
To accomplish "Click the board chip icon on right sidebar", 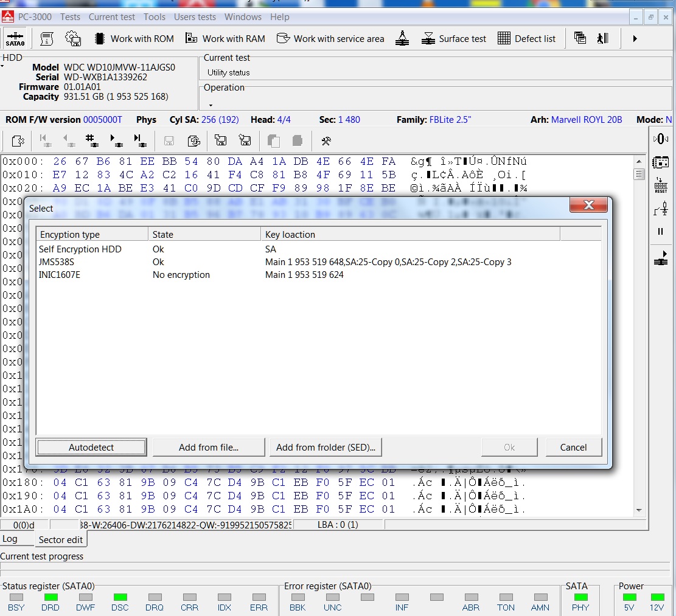I will 660,162.
